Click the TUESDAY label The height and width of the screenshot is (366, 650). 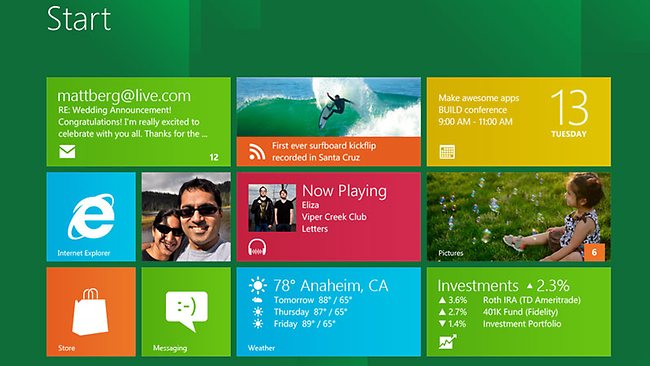pyautogui.click(x=569, y=134)
